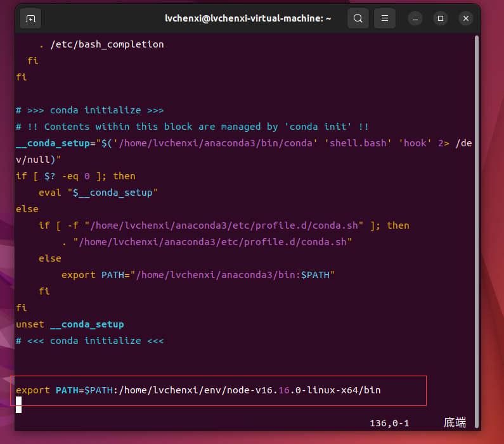Maximize the terminal window
The image size is (504, 444).
click(x=441, y=19)
